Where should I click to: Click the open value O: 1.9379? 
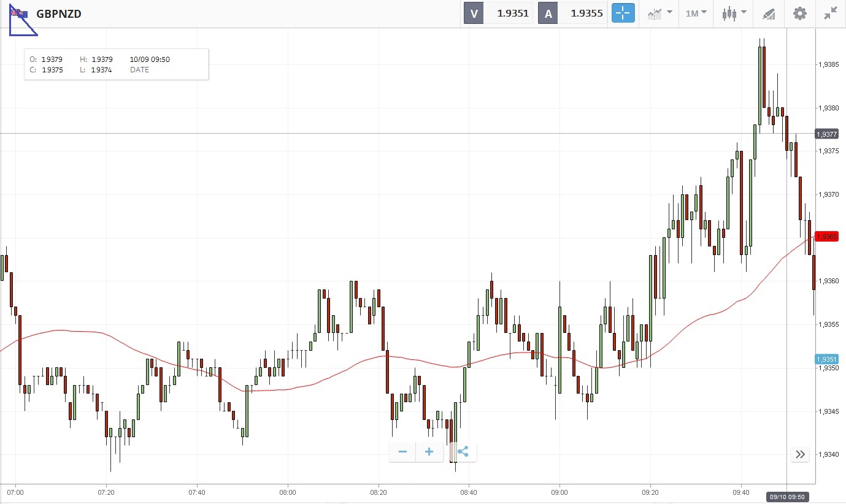click(46, 59)
